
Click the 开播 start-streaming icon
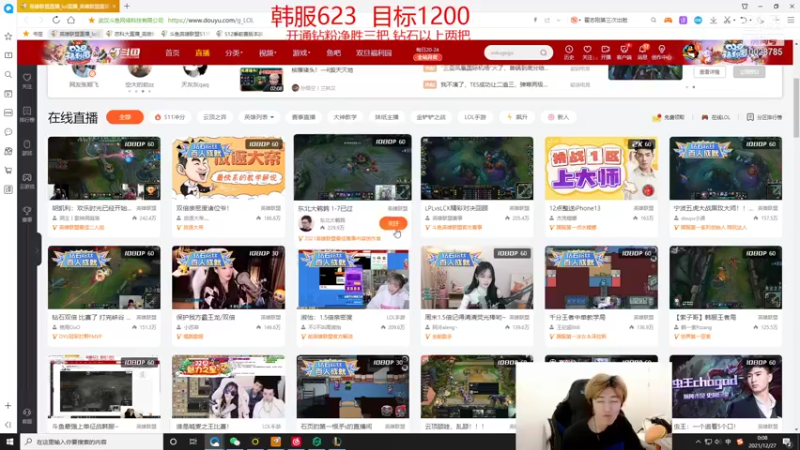point(606,52)
